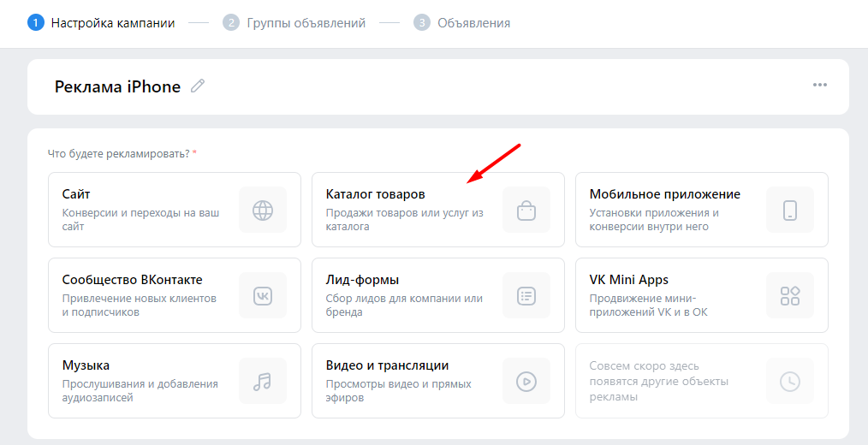Image resolution: width=868 pixels, height=445 pixels.
Task: Click the phone icon for Мобильное приложение
Action: point(790,210)
